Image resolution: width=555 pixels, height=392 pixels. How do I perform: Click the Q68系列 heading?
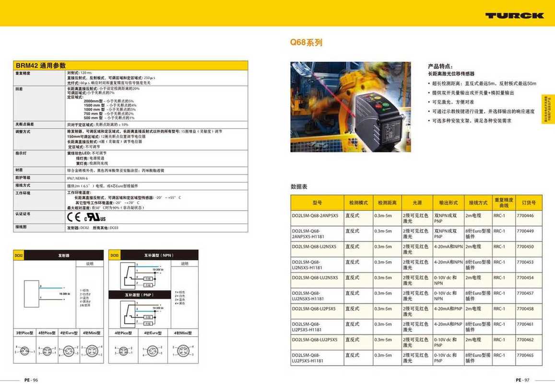click(306, 43)
